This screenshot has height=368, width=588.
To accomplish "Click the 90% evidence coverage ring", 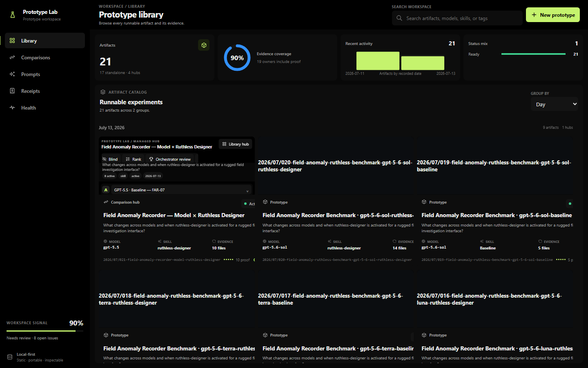I will 237,58.
